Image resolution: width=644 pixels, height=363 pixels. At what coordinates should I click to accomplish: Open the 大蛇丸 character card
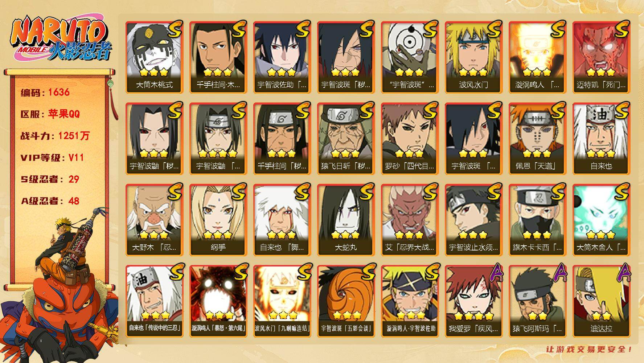point(346,220)
